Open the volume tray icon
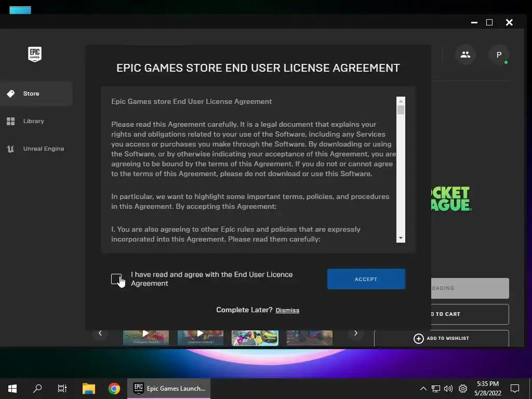The height and width of the screenshot is (399, 532). [448, 389]
